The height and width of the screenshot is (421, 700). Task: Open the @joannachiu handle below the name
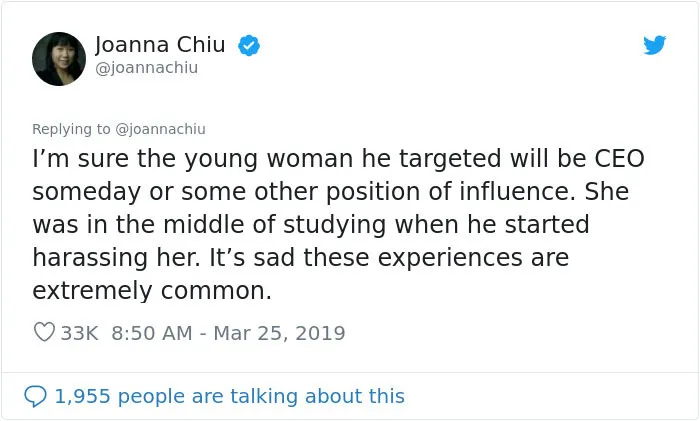pos(146,68)
